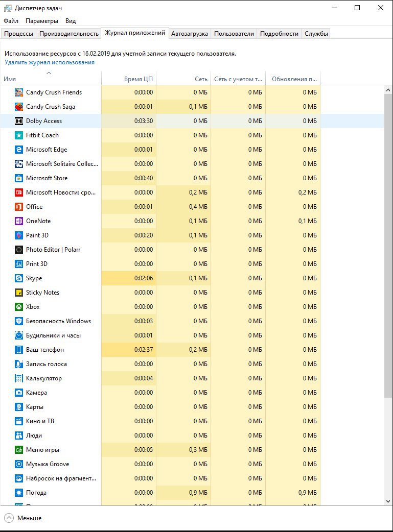This screenshot has width=393, height=532.
Task: Click the Task Manager title bar icon
Action: pyautogui.click(x=8, y=8)
